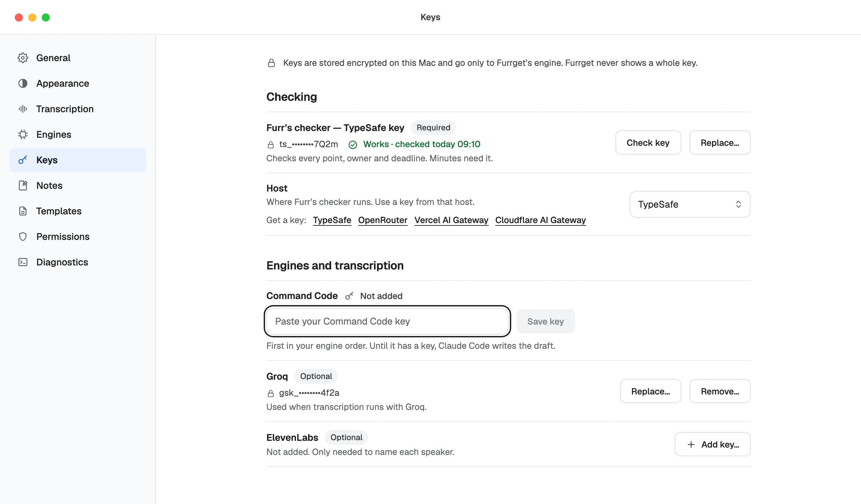861x504 pixels.
Task: Click the Diagnostics terminal icon
Action: (23, 262)
